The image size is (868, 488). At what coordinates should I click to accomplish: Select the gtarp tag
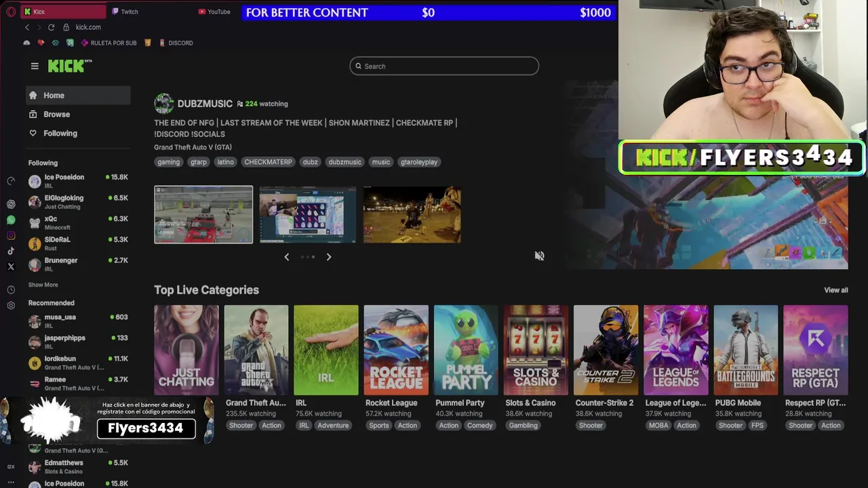(199, 162)
